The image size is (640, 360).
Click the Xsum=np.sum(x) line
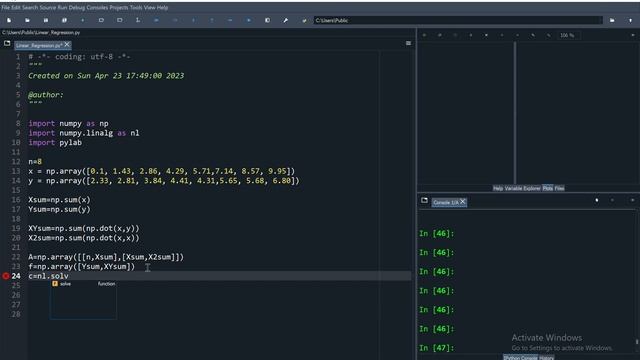pyautogui.click(x=60, y=200)
